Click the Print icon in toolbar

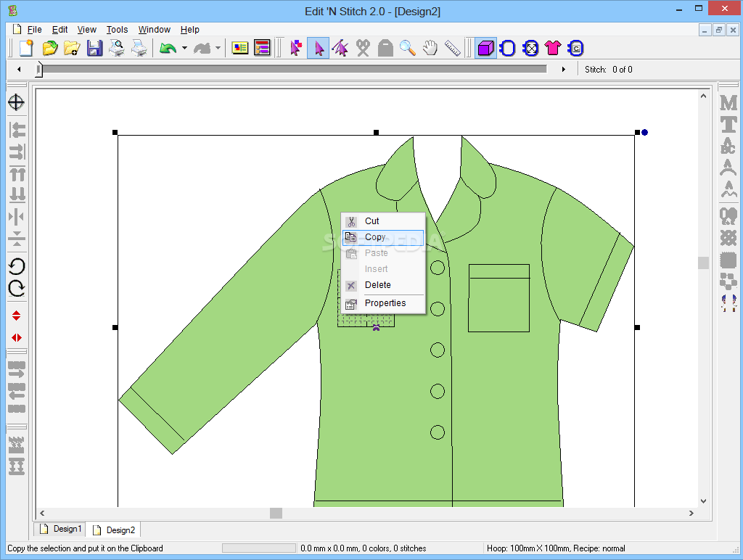click(x=139, y=48)
